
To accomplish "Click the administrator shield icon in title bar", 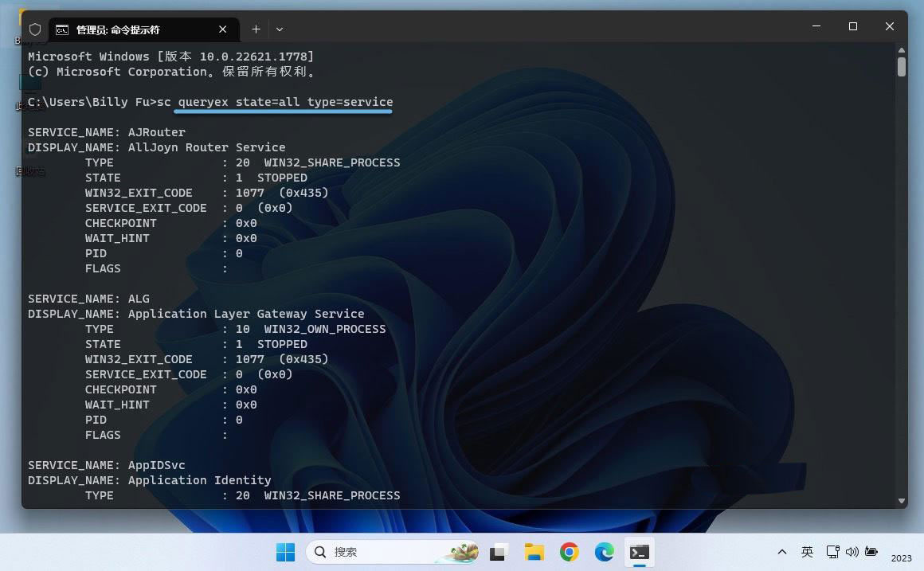I will click(x=35, y=29).
